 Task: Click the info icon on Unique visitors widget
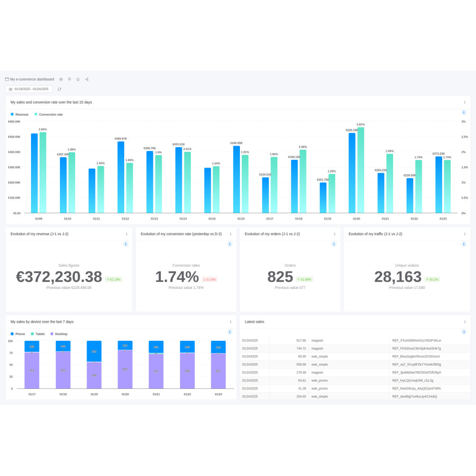(464, 244)
